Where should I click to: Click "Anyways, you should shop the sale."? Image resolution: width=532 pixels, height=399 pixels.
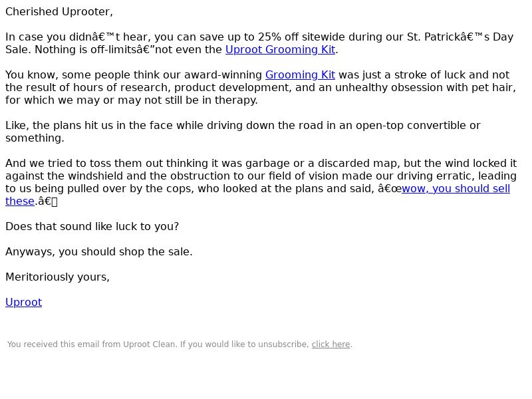98,252
